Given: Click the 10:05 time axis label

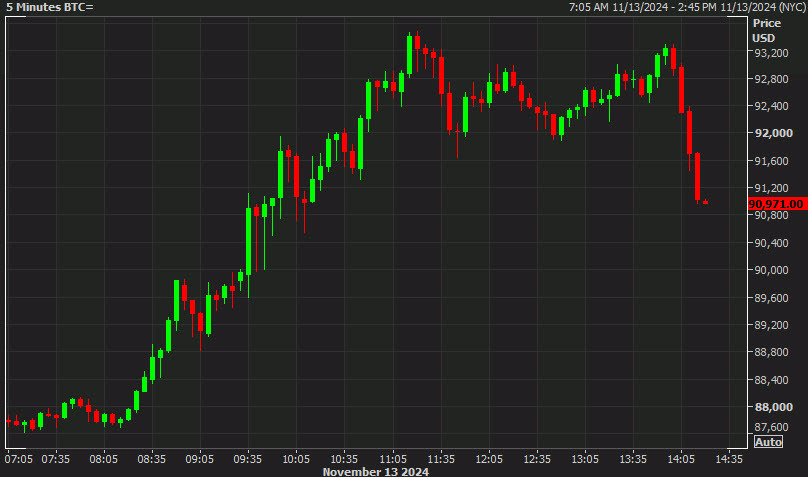Looking at the screenshot, I should pyautogui.click(x=296, y=459).
